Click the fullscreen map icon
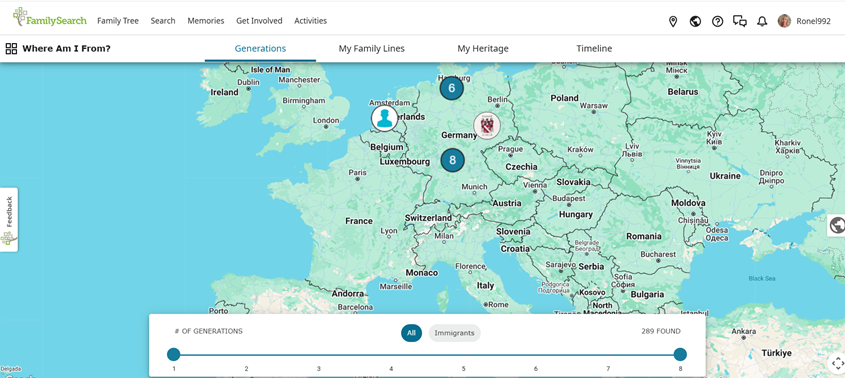845x378 pixels. click(837, 363)
